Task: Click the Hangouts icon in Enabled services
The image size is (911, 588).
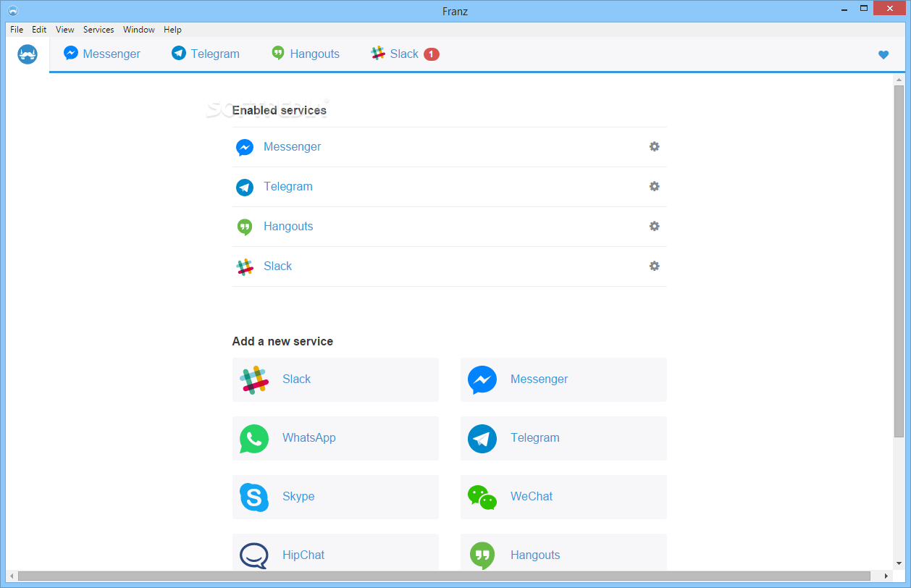Action: 245,227
